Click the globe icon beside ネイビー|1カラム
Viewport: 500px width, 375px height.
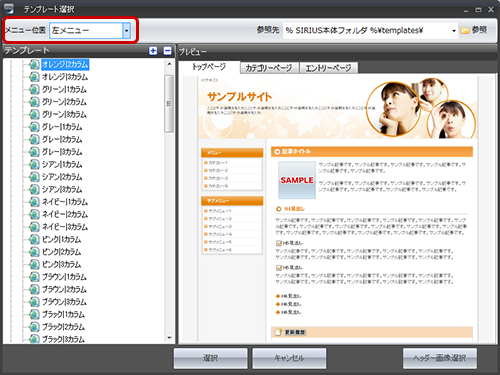[34, 202]
